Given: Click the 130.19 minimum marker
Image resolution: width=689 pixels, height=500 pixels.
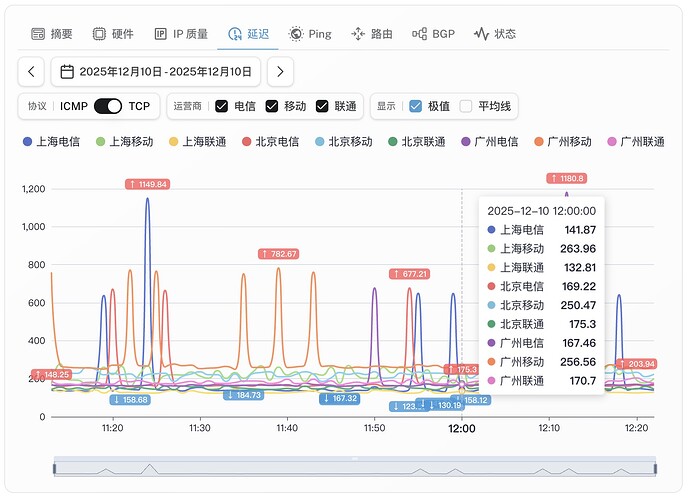Looking at the screenshot, I should [x=445, y=405].
